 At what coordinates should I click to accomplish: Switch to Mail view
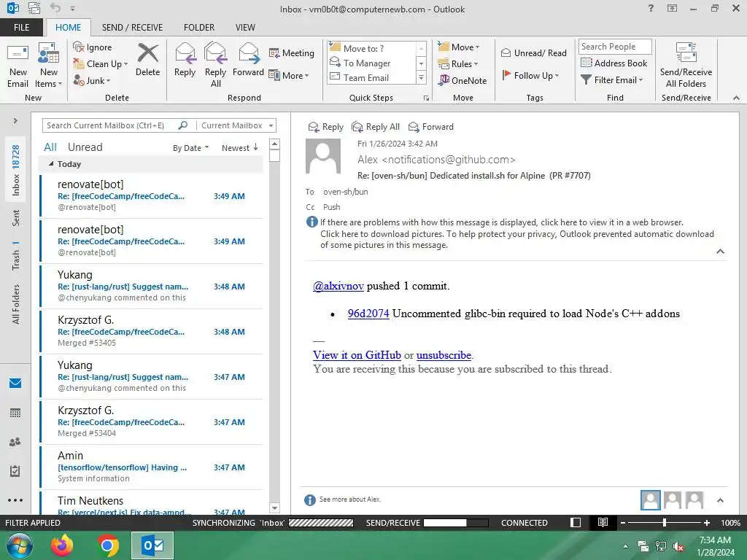click(15, 383)
